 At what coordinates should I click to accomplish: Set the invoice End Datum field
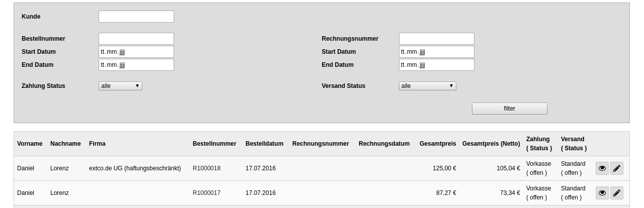pos(436,65)
